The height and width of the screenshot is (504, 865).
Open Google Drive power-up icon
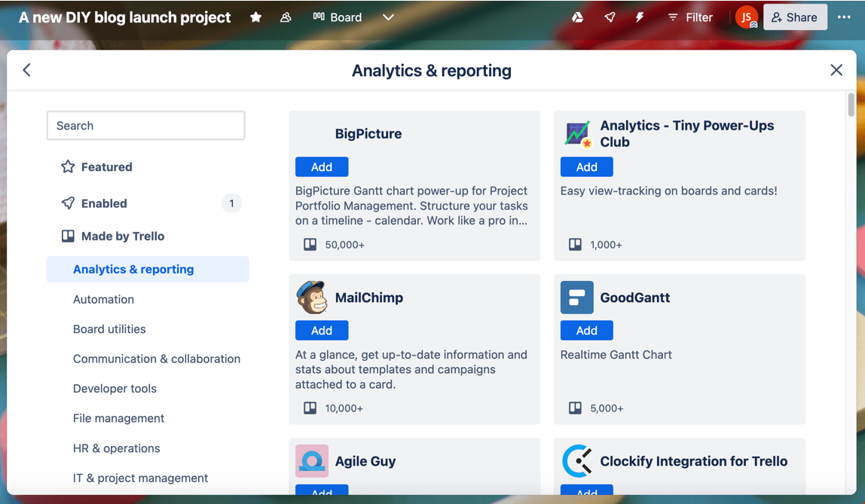[578, 17]
